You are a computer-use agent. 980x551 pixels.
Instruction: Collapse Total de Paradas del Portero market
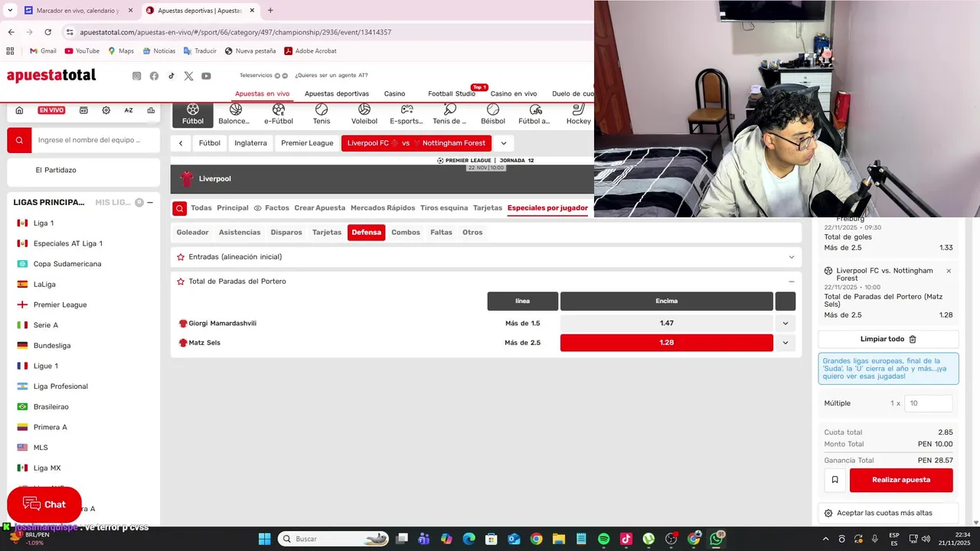[792, 282]
